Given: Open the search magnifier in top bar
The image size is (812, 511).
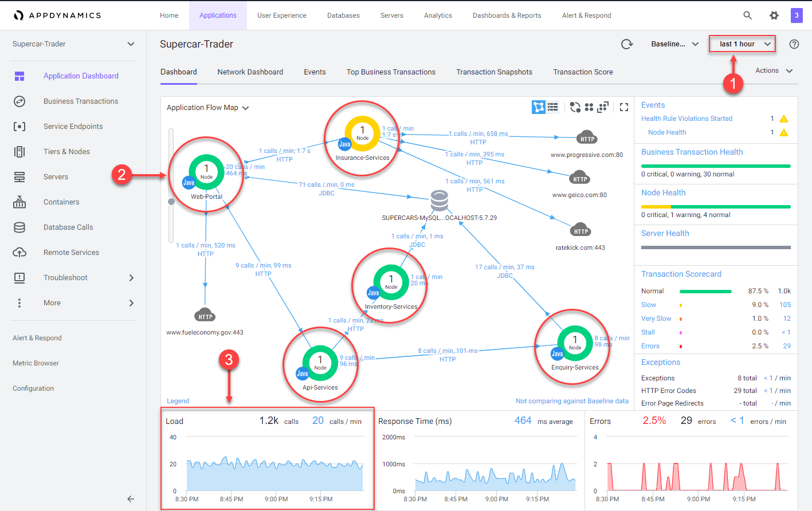Looking at the screenshot, I should point(747,15).
